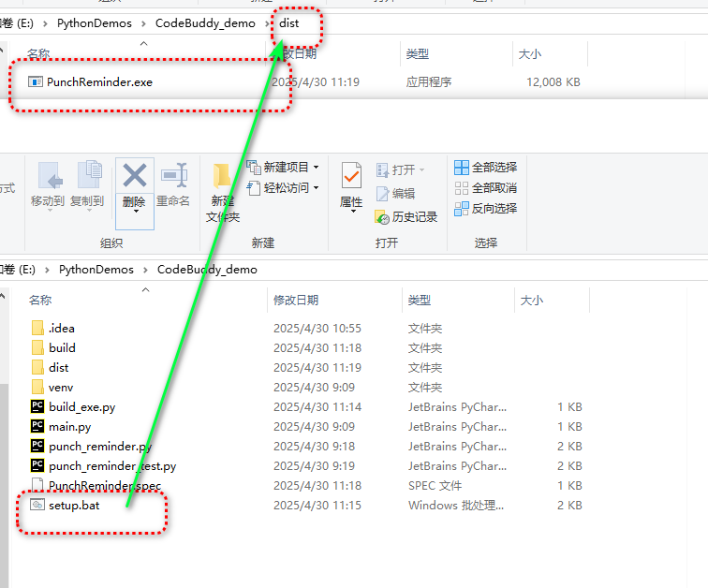The width and height of the screenshot is (708, 588).
Task: Click the 12,008 KB size cell
Action: [553, 82]
